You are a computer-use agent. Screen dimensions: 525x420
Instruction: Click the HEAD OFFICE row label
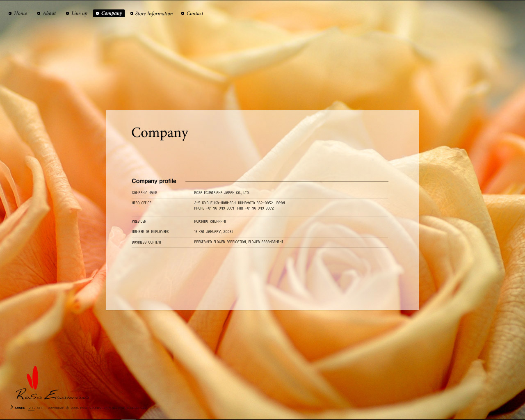click(142, 203)
